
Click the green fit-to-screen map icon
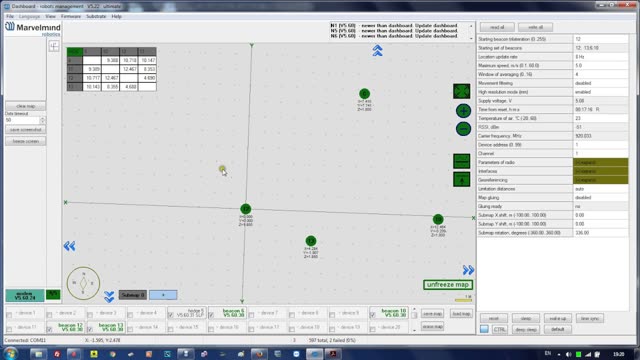[x=462, y=91]
